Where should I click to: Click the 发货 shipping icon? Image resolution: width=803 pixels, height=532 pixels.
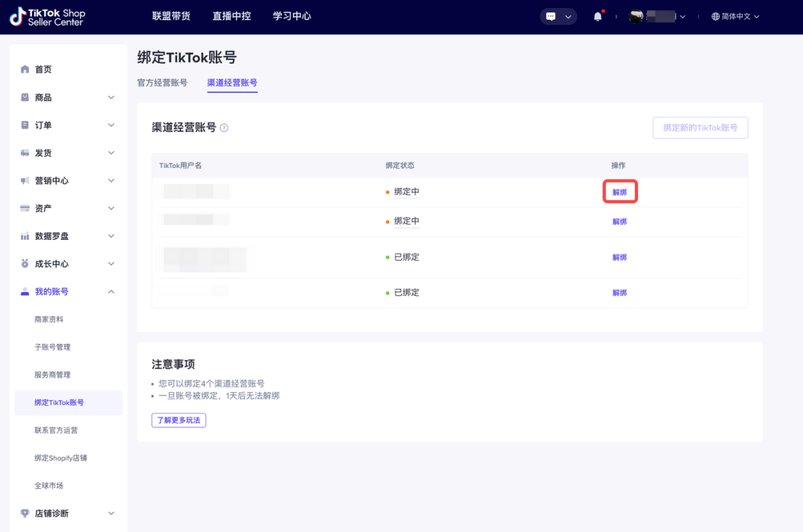coord(24,152)
